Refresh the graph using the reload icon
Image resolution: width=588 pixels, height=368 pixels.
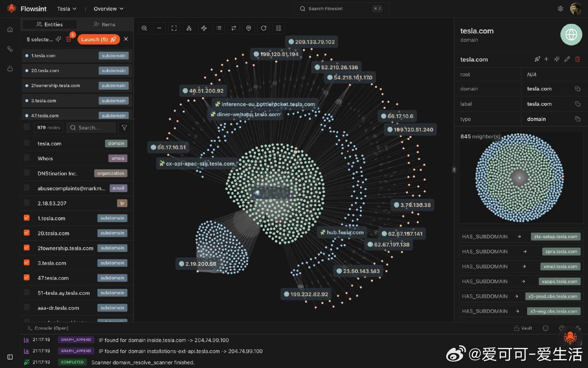point(264,28)
